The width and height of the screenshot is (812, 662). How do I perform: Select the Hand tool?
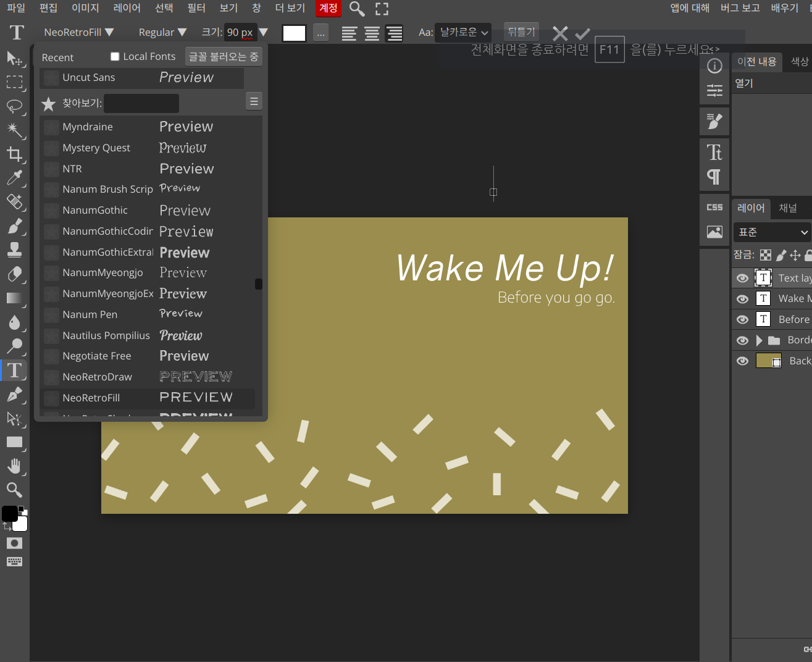(x=14, y=466)
